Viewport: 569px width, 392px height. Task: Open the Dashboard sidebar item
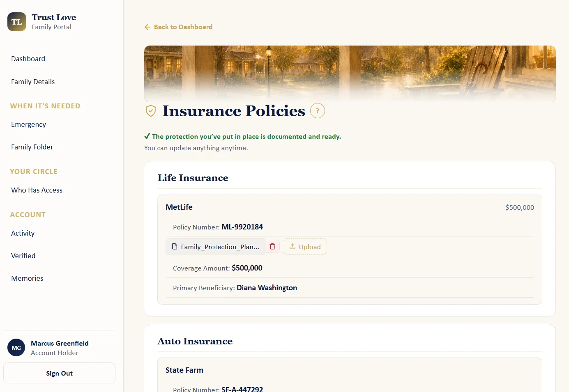[x=28, y=59]
